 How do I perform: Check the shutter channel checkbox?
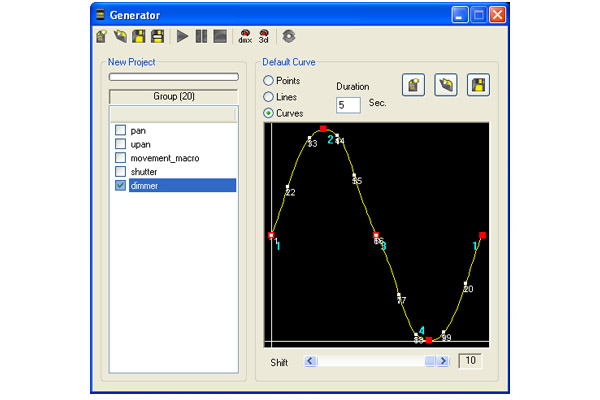point(121,171)
